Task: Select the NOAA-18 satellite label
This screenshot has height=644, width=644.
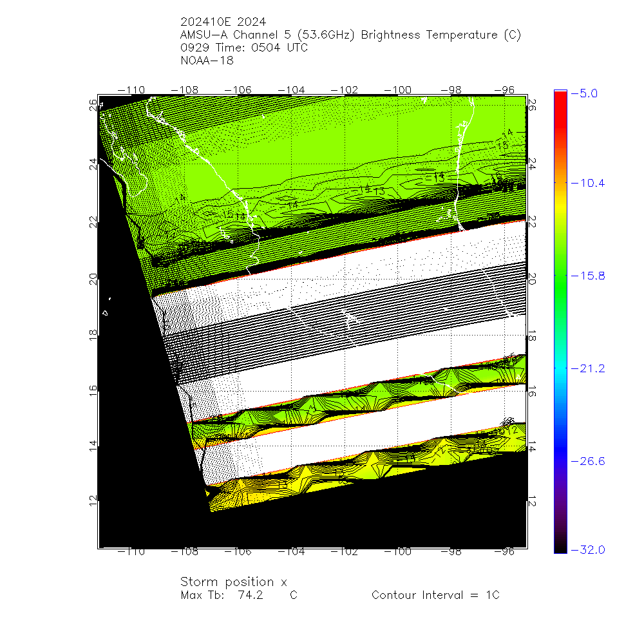Action: 207,61
